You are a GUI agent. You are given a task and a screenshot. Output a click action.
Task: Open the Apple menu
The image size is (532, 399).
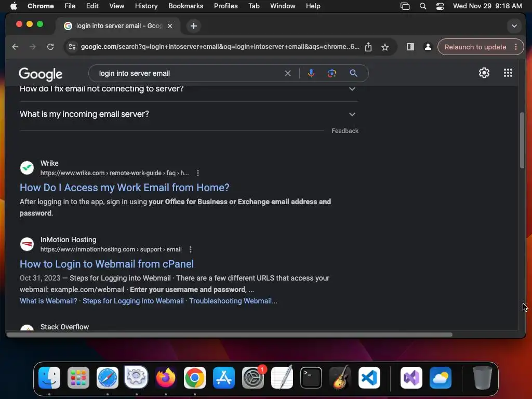tap(14, 6)
